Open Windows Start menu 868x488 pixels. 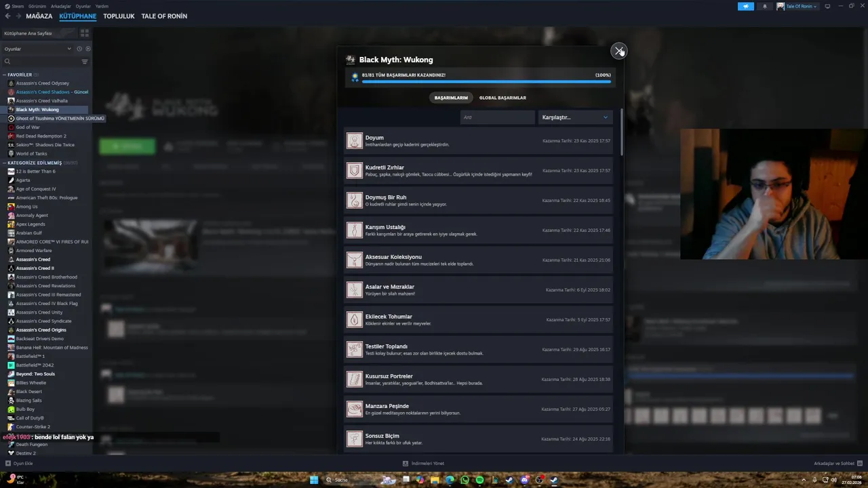pyautogui.click(x=314, y=480)
